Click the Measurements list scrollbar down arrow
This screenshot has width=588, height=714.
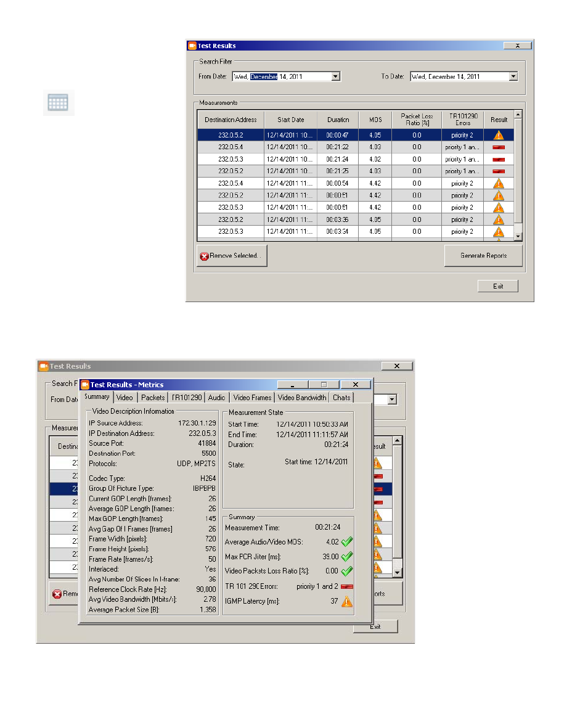(518, 236)
